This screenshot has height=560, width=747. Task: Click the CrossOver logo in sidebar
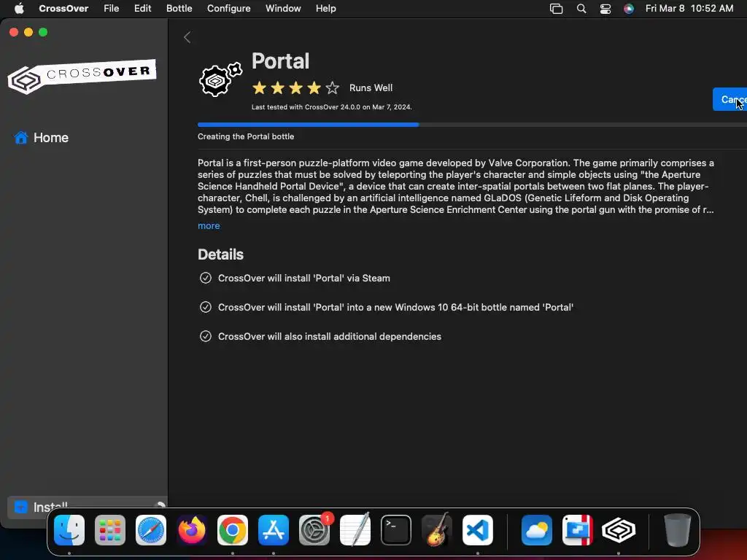(82, 76)
